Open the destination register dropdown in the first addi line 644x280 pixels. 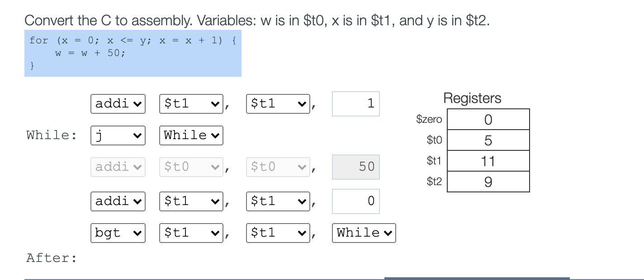[x=191, y=103]
